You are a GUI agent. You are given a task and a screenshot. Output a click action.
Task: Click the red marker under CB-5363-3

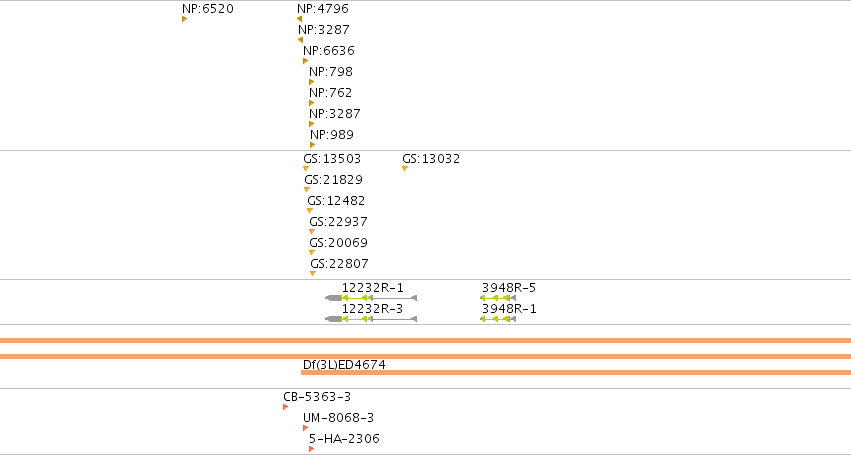pyautogui.click(x=286, y=407)
